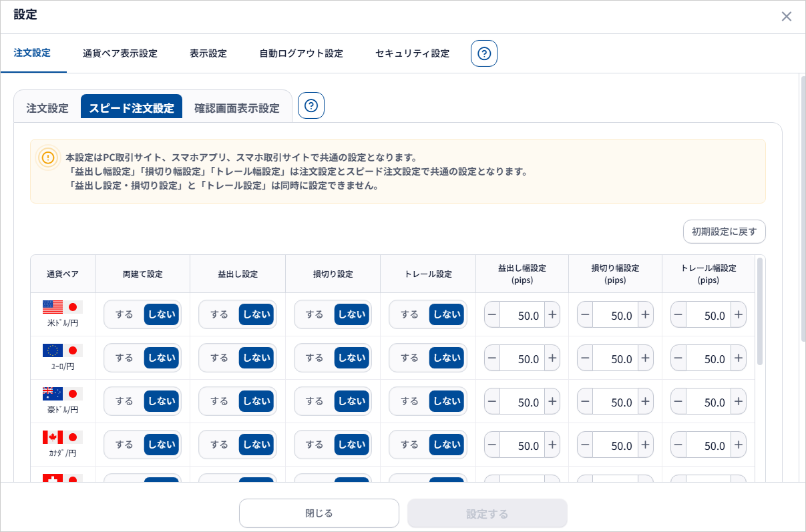
Task: Increase 益出し幅設定 for 米ドル/円 with plus
Action: 552,315
